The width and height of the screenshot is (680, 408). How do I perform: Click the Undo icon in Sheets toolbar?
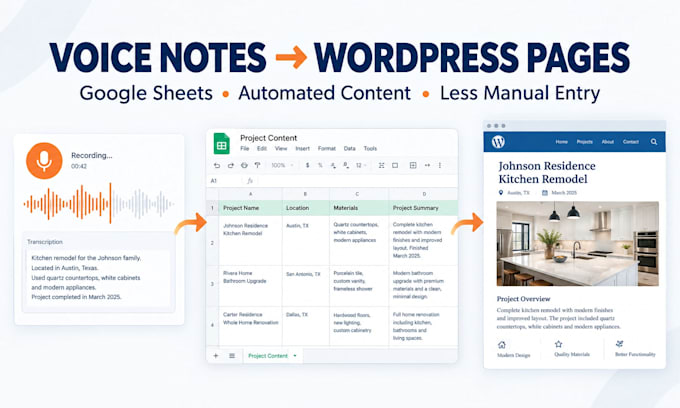[217, 165]
